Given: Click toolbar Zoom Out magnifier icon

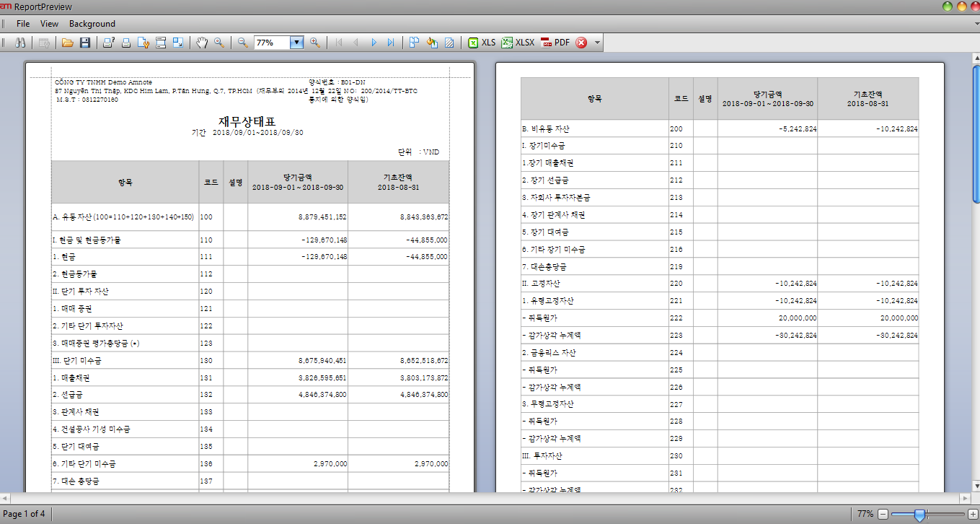Looking at the screenshot, I should point(243,43).
